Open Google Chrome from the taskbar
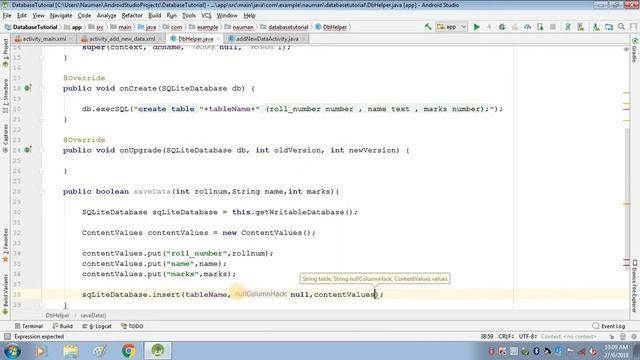 pos(129,351)
